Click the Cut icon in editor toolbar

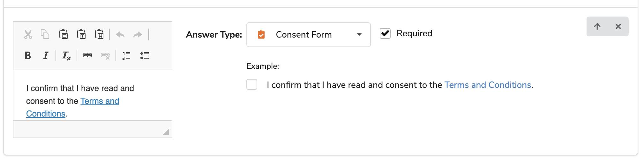28,34
